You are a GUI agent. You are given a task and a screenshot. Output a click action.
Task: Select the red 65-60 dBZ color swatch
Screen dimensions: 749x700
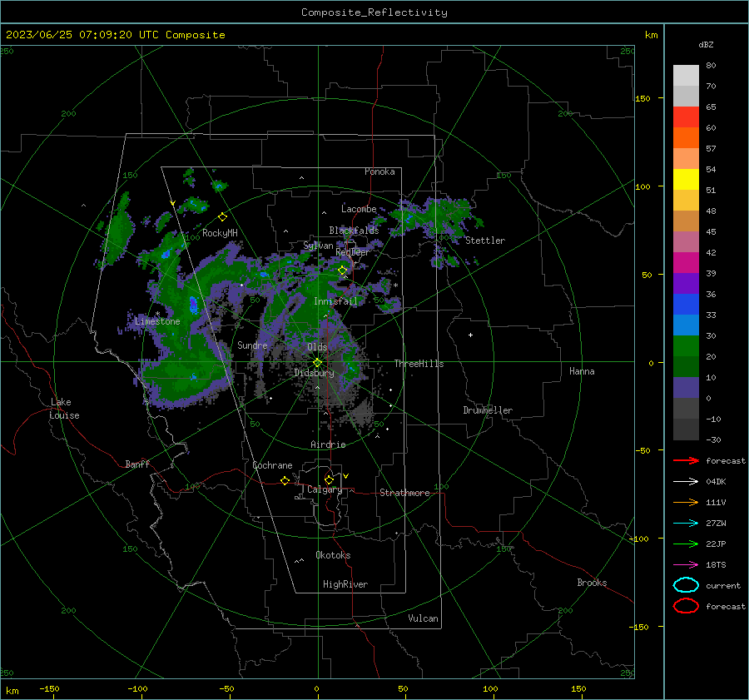pos(686,117)
